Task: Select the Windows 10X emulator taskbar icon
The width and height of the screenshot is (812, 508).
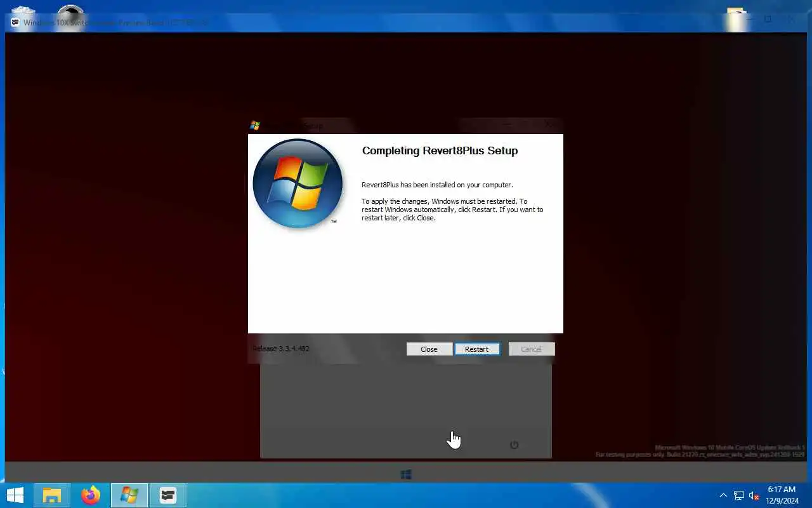Action: click(x=167, y=495)
